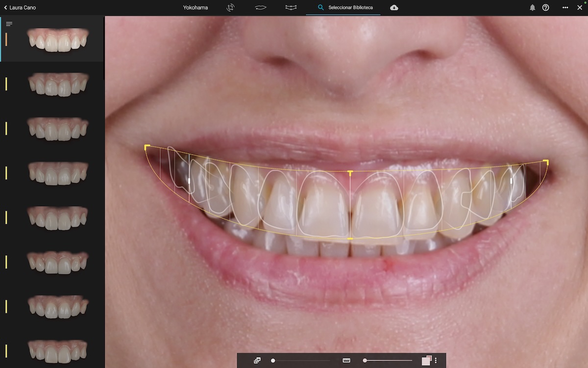Click the left opacity slider handle
The height and width of the screenshot is (368, 588).
point(273,361)
